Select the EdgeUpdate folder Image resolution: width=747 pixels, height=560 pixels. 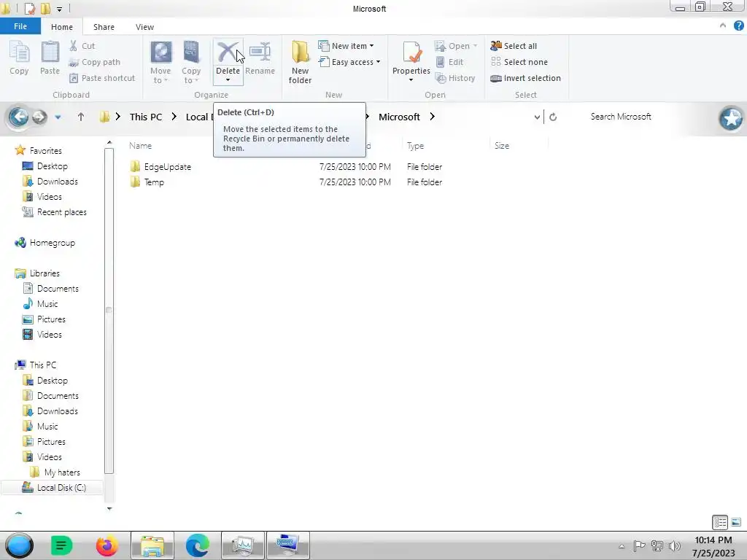[167, 167]
